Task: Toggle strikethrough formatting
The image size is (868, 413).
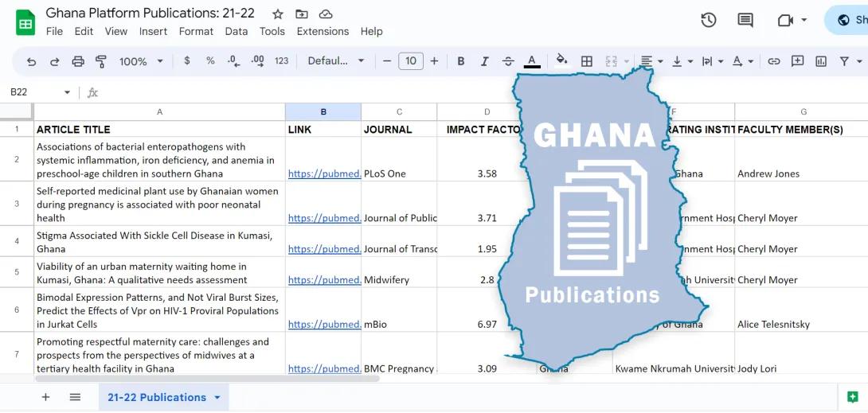Action: pyautogui.click(x=508, y=61)
